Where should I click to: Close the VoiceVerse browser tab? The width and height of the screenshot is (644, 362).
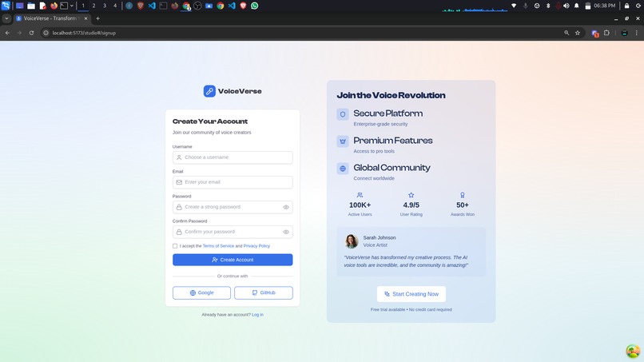85,18
